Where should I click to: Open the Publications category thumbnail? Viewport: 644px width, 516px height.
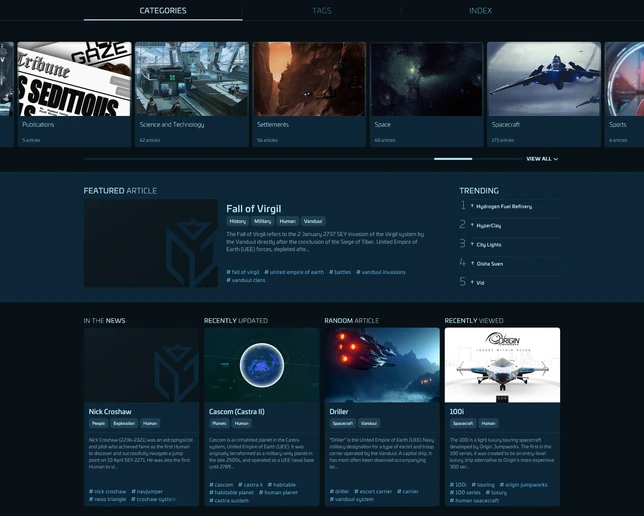[x=73, y=79]
